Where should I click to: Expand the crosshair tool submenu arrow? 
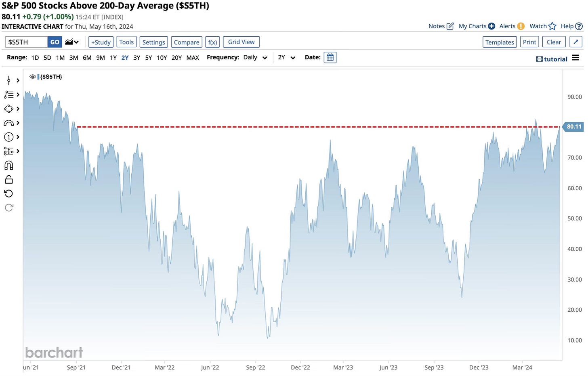[x=18, y=80]
